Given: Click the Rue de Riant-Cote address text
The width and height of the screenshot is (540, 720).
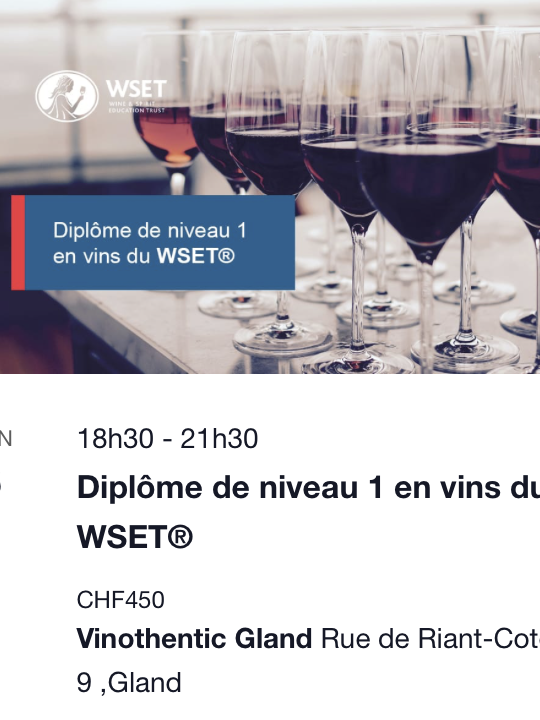Looking at the screenshot, I should tap(431, 639).
